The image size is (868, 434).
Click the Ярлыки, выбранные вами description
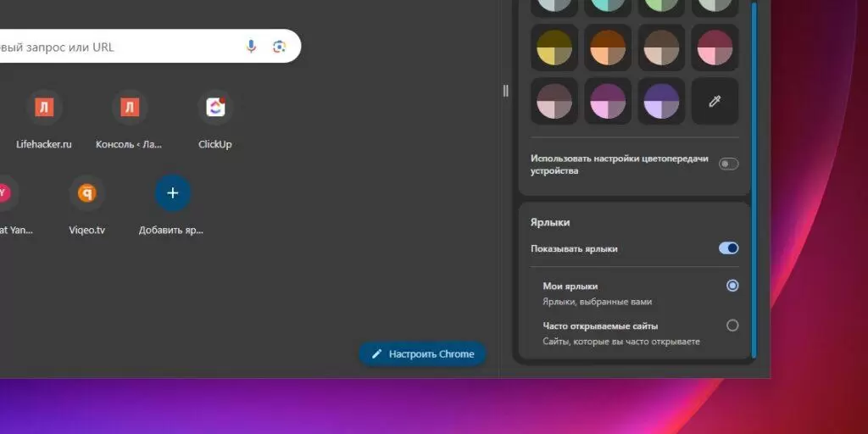597,302
